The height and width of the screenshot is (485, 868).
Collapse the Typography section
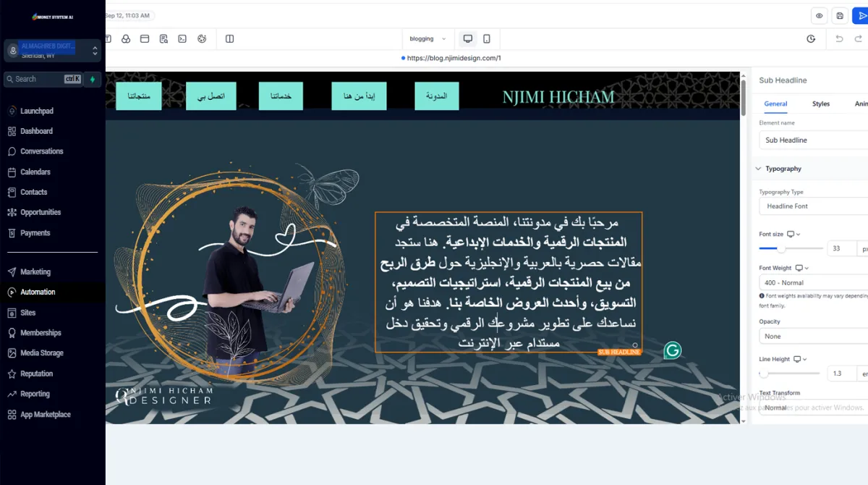[x=758, y=169]
